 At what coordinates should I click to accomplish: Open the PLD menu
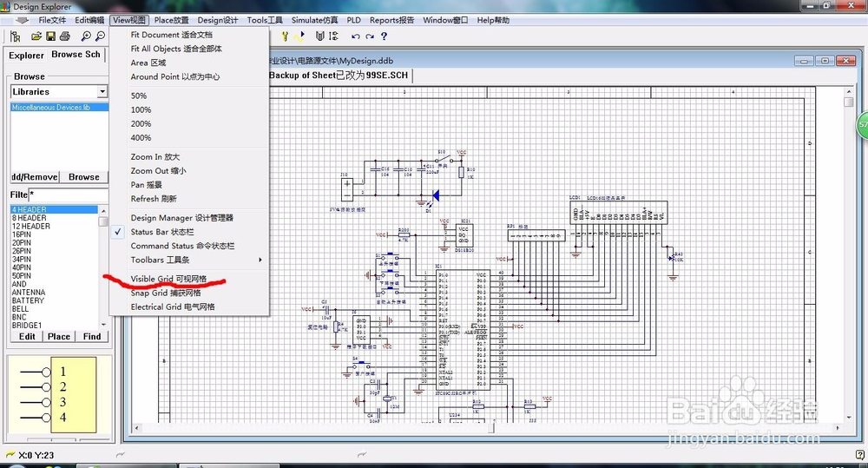click(354, 21)
